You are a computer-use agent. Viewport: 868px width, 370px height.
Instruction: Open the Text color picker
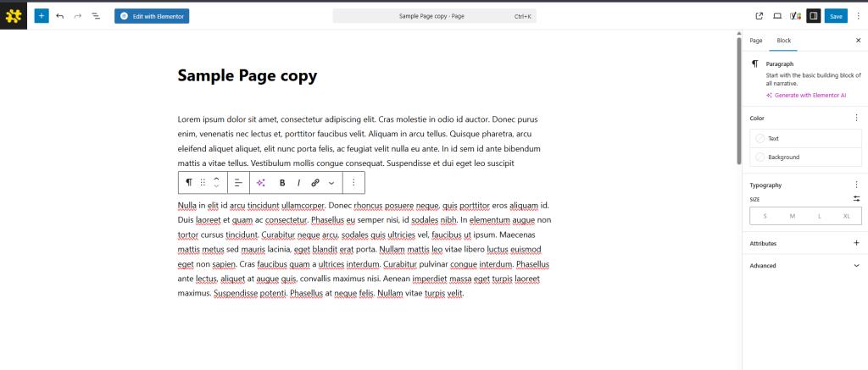[x=804, y=138]
